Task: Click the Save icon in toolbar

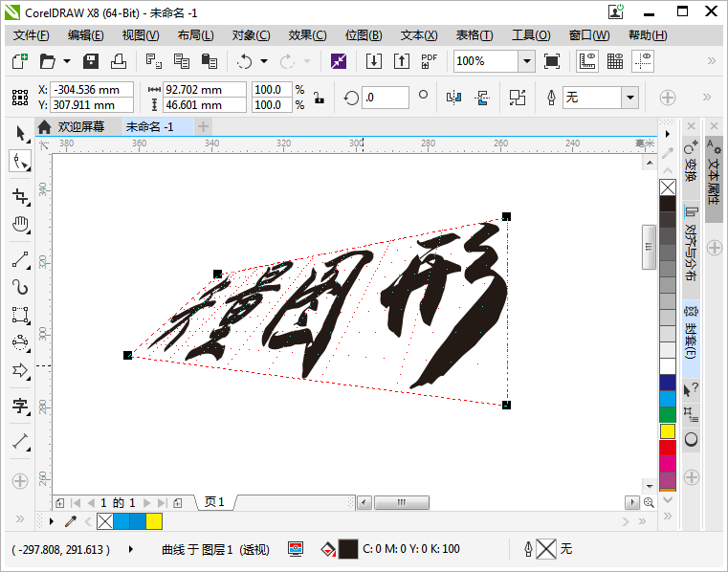Action: tap(92, 61)
